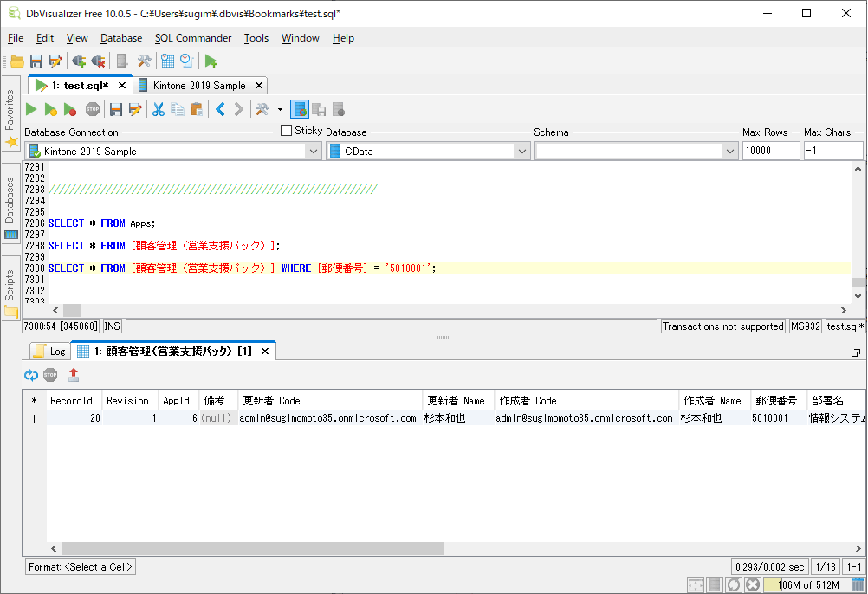Sort by the AppId column header
The width and height of the screenshot is (868, 594).
178,400
